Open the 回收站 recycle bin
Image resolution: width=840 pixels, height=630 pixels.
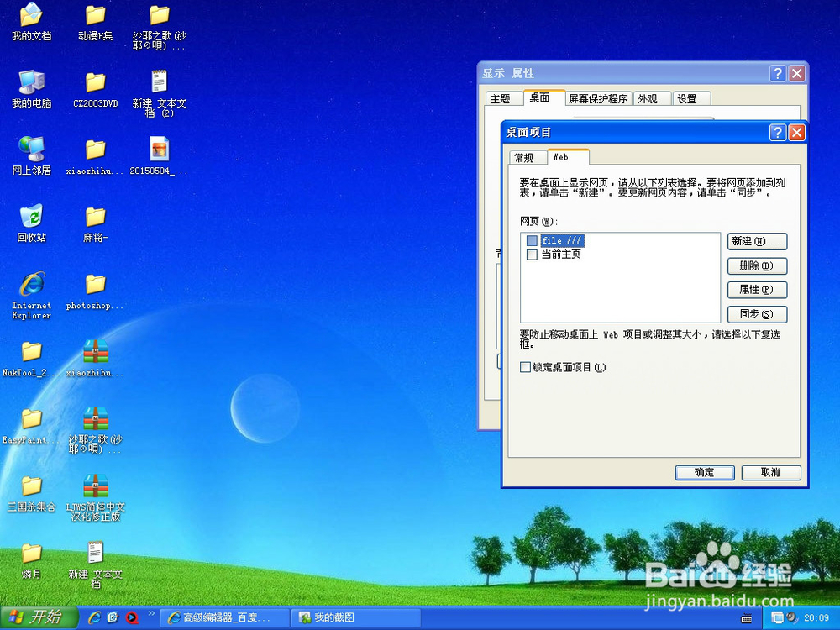pyautogui.click(x=30, y=218)
